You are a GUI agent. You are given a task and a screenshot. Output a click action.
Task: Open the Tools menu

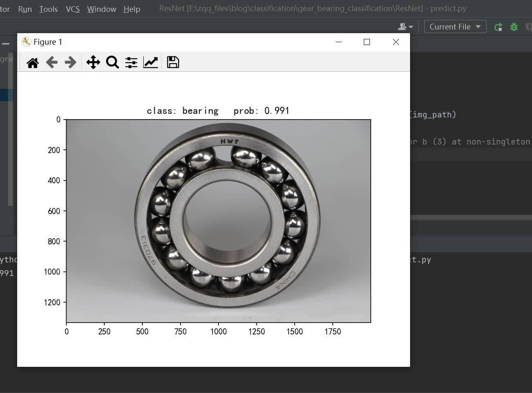point(48,9)
